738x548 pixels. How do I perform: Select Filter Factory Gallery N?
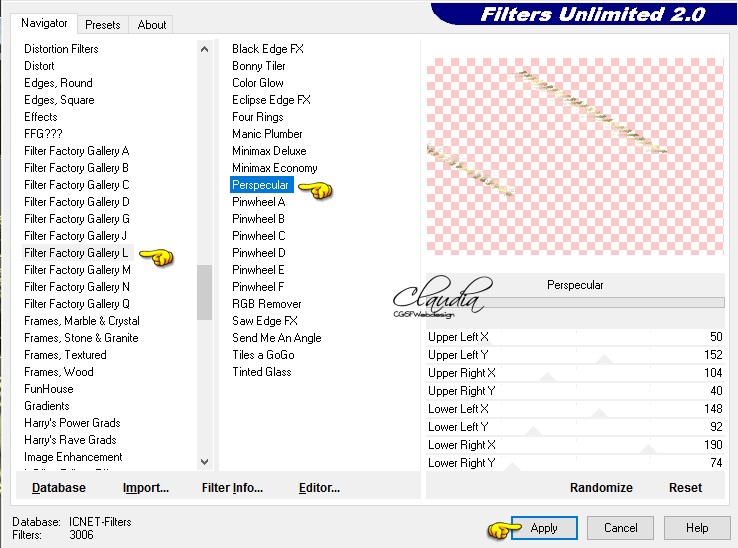coord(77,287)
